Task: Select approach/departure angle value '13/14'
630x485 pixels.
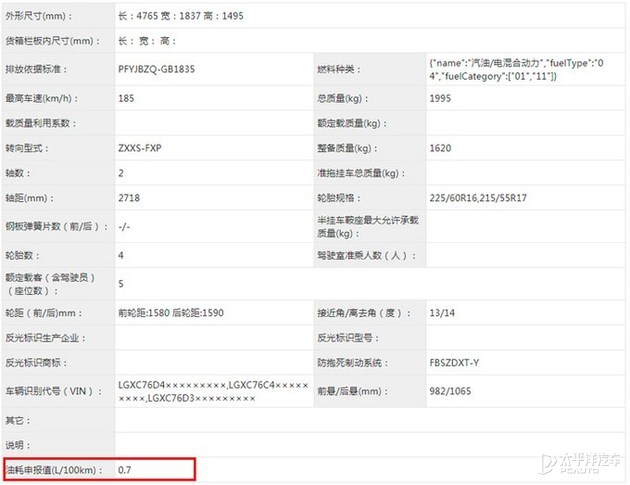Action: point(442,313)
